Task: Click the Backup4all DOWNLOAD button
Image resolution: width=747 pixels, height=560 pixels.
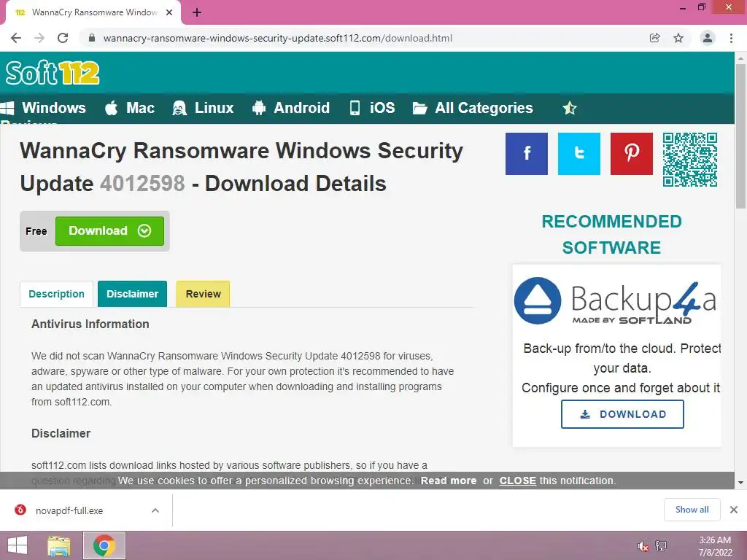Action: 622,414
